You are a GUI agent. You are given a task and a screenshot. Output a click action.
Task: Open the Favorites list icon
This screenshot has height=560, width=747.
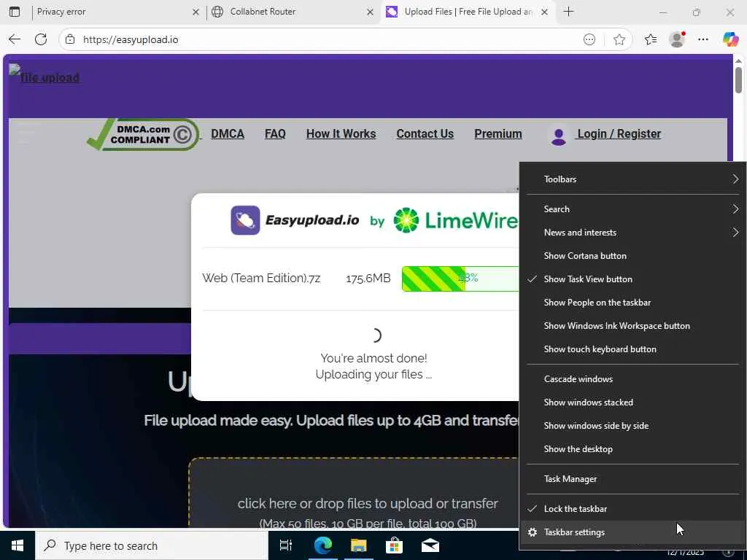tap(650, 39)
